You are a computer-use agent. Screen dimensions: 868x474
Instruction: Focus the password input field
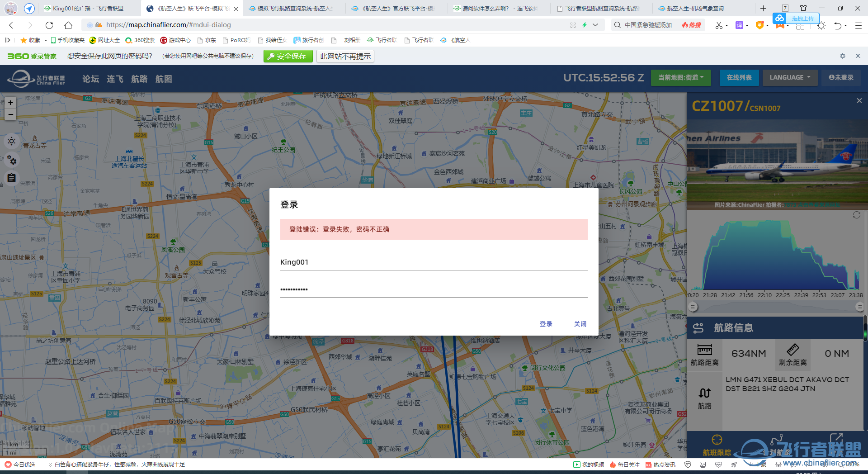(x=434, y=289)
